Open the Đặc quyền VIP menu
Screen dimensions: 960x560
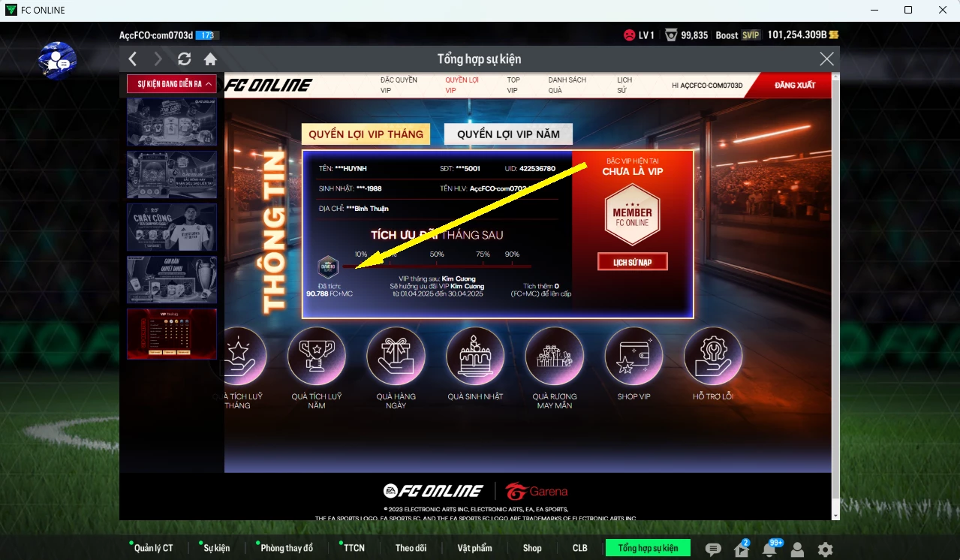click(399, 85)
